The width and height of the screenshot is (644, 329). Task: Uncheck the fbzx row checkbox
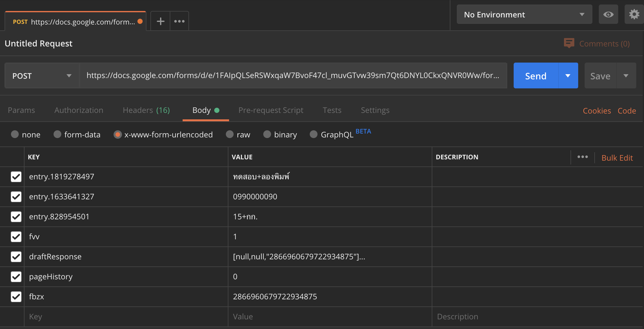16,297
